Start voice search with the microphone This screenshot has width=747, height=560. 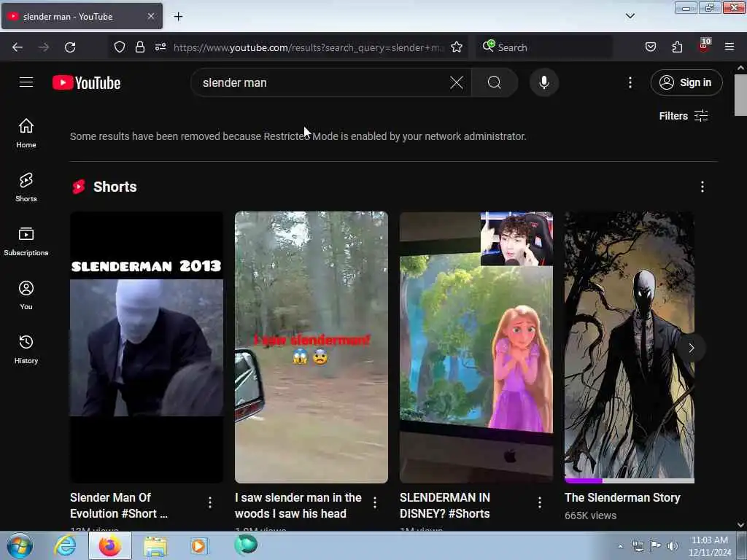click(x=544, y=82)
